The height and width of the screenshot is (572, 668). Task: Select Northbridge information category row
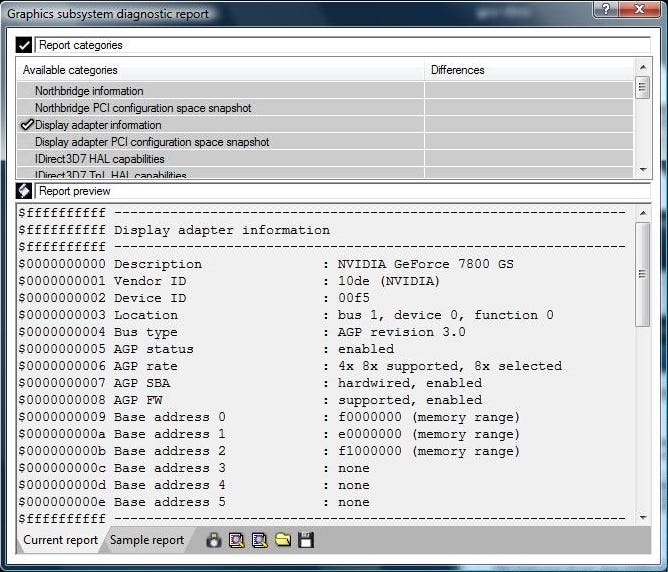coord(325,91)
